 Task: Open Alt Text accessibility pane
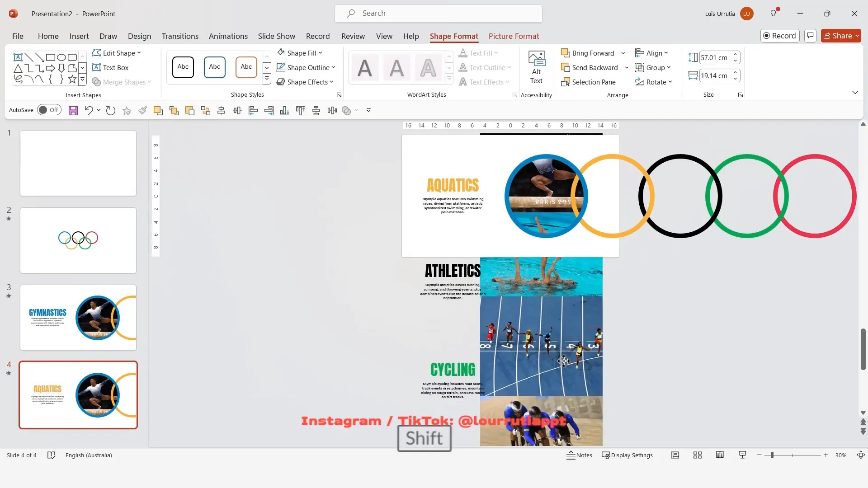click(536, 67)
